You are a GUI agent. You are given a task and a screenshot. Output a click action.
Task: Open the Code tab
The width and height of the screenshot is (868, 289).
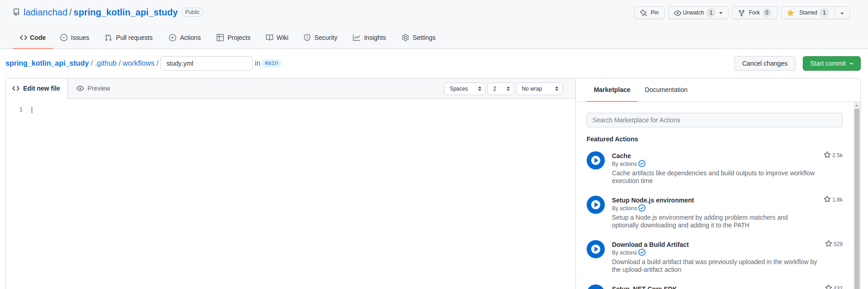pyautogui.click(x=33, y=38)
